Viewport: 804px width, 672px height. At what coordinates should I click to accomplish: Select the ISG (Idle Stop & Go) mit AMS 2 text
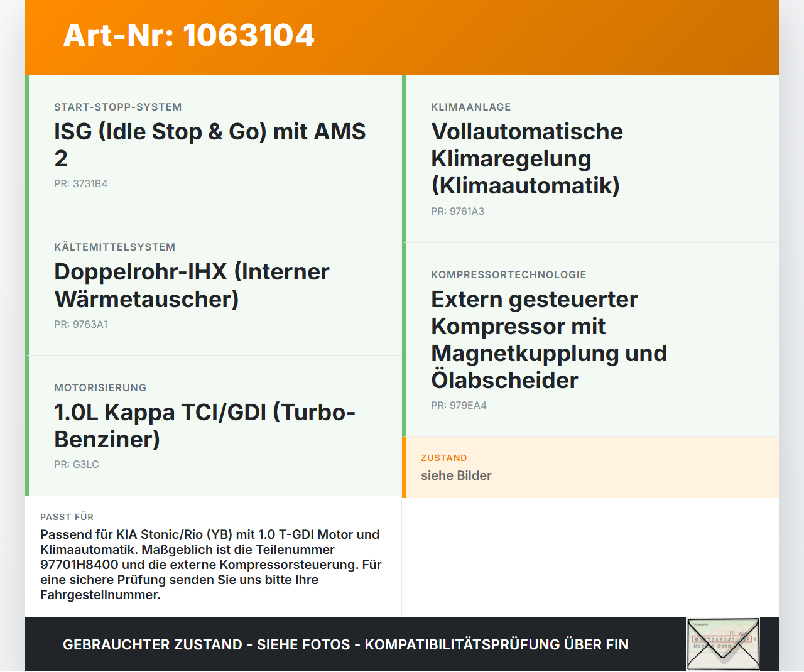coord(210,144)
